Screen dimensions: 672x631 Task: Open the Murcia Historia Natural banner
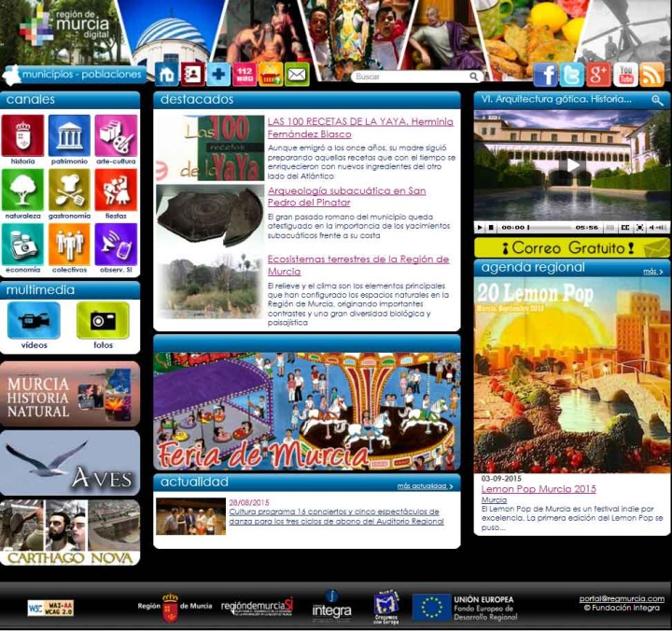click(70, 394)
